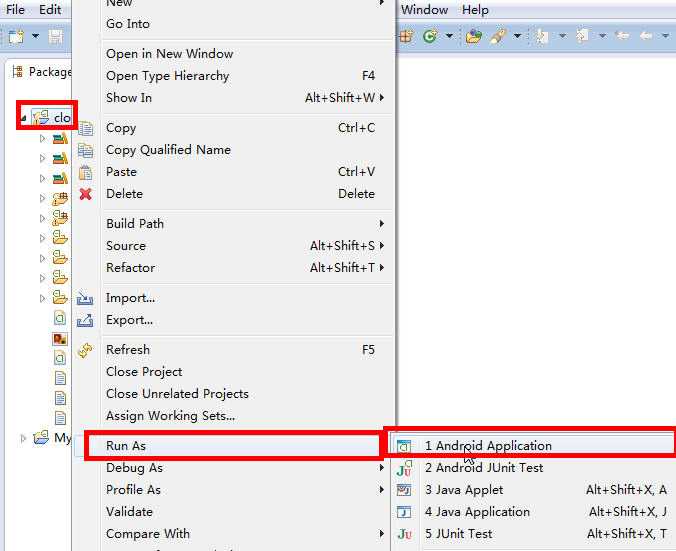Click the Import... tray icon
This screenshot has width=676, height=551.
click(x=85, y=298)
